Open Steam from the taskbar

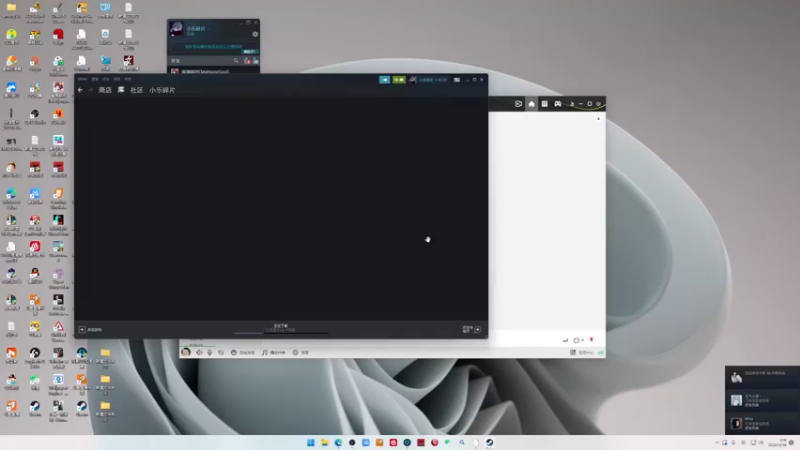pyautogui.click(x=489, y=442)
